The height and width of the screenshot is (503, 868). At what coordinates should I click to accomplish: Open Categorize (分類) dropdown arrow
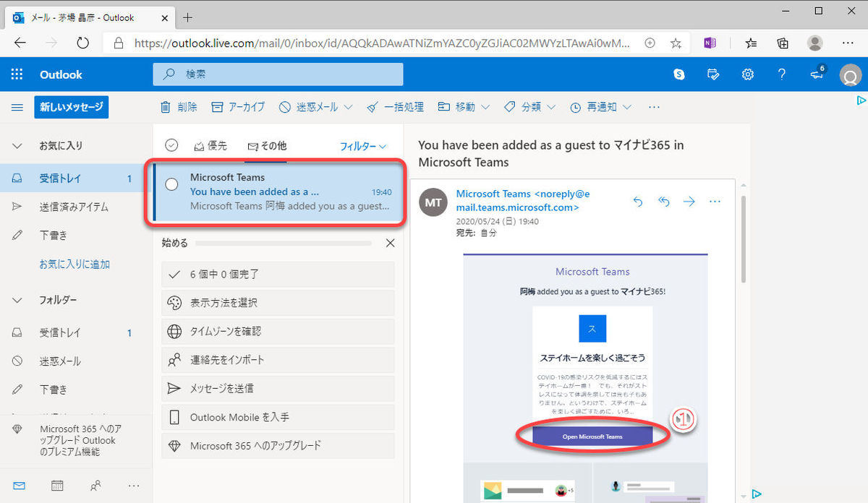(x=551, y=107)
